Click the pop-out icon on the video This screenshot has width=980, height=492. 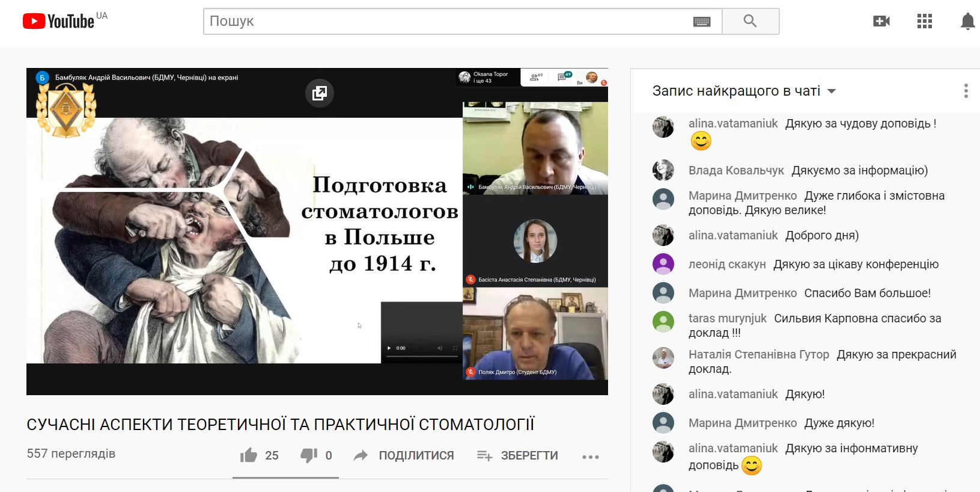[x=320, y=93]
